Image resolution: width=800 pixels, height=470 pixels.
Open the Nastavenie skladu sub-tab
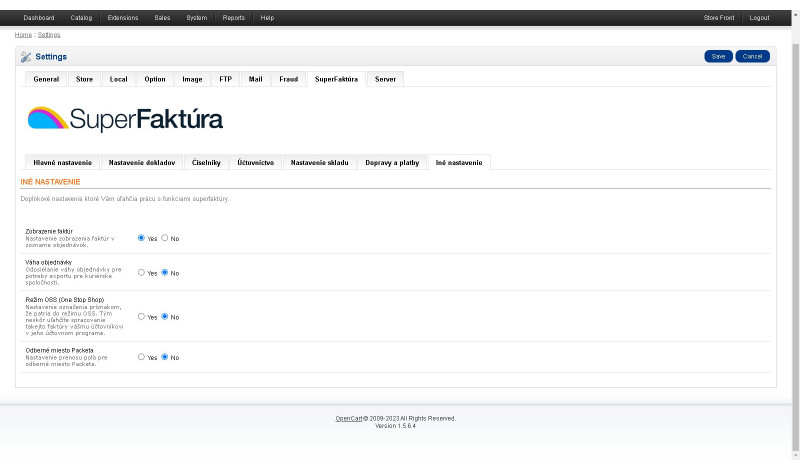click(319, 163)
